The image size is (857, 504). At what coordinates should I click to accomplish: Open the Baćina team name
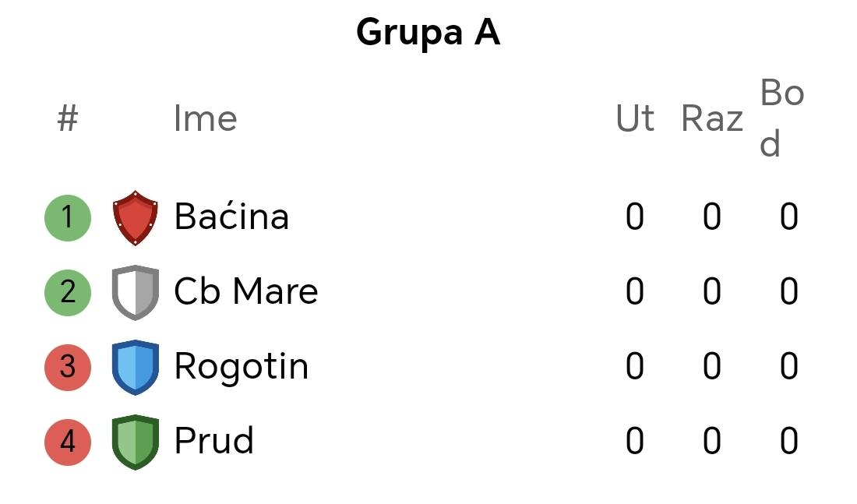point(231,215)
